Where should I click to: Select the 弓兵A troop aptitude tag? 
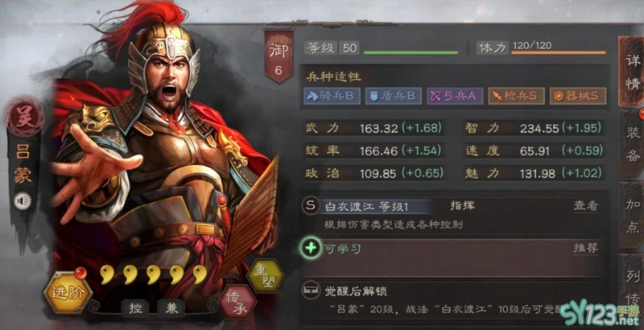click(455, 96)
